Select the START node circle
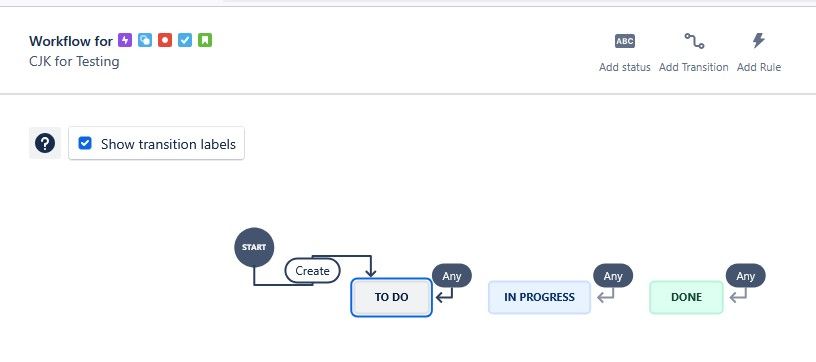816x362 pixels. click(x=254, y=247)
